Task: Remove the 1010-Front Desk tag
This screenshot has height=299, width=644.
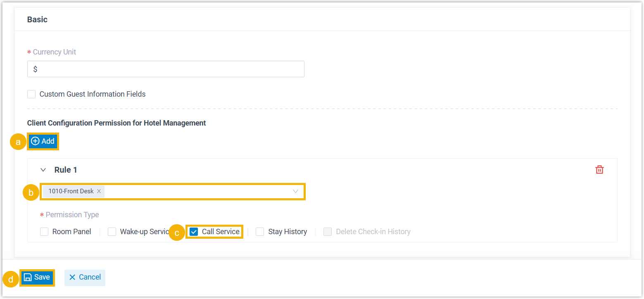Action: pyautogui.click(x=99, y=191)
